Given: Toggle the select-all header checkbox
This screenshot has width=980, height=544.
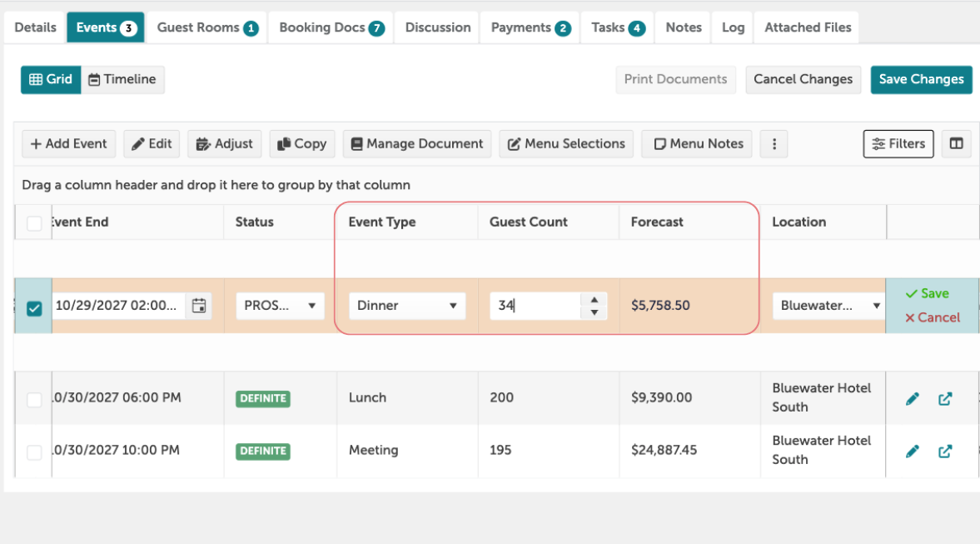Looking at the screenshot, I should tap(34, 223).
